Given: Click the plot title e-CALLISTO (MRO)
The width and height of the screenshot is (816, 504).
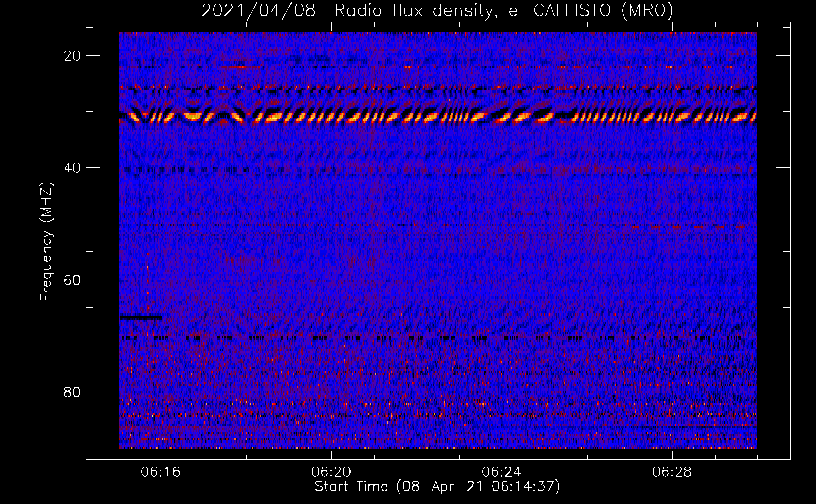Looking at the screenshot, I should [x=591, y=10].
